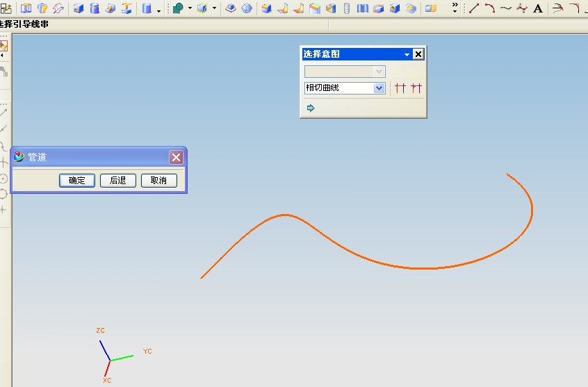Click the blue cube with hole icon
The height and width of the screenshot is (387, 588).
point(395,8)
